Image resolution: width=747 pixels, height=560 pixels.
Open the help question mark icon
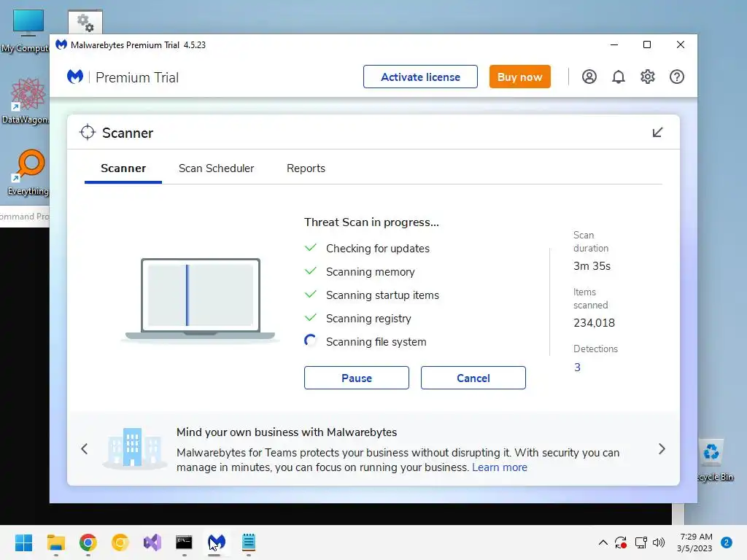[676, 77]
